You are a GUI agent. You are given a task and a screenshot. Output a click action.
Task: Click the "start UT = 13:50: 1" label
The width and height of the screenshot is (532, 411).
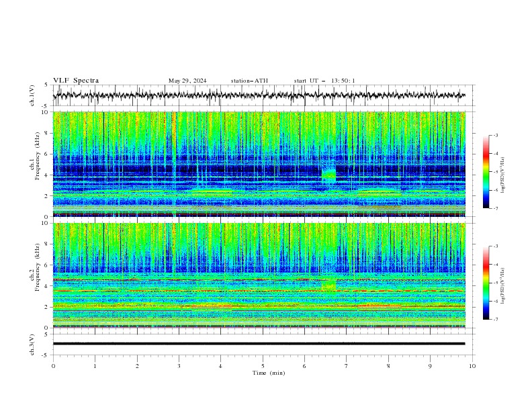324,81
